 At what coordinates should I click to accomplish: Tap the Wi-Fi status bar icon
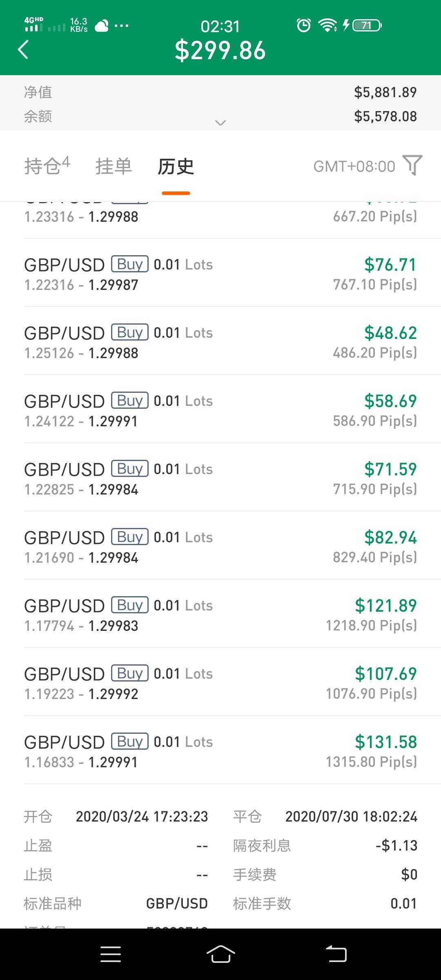327,25
